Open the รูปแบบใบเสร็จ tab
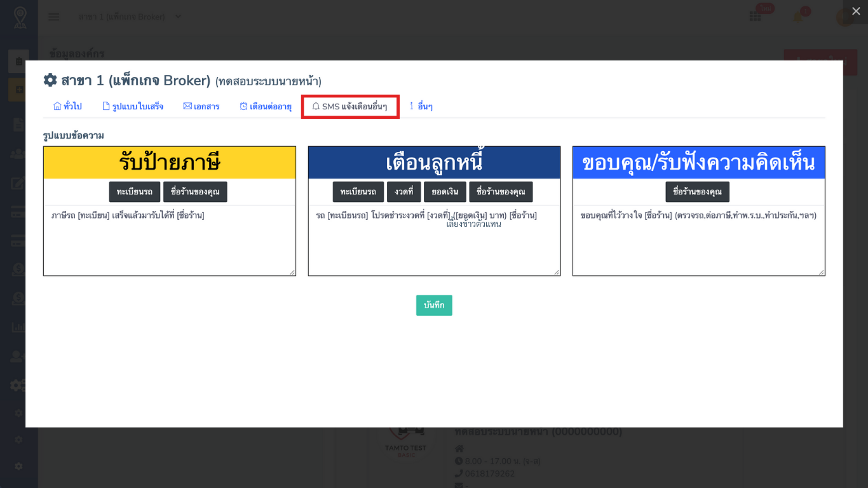 tap(133, 106)
